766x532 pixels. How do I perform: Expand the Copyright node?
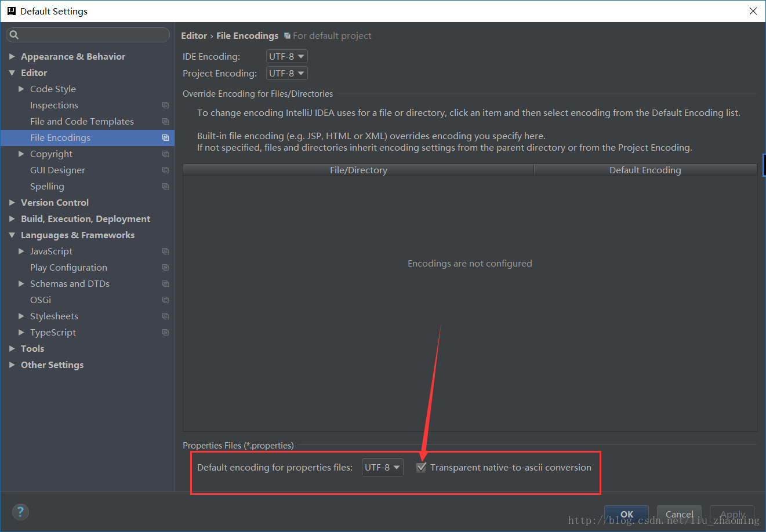[x=21, y=154]
